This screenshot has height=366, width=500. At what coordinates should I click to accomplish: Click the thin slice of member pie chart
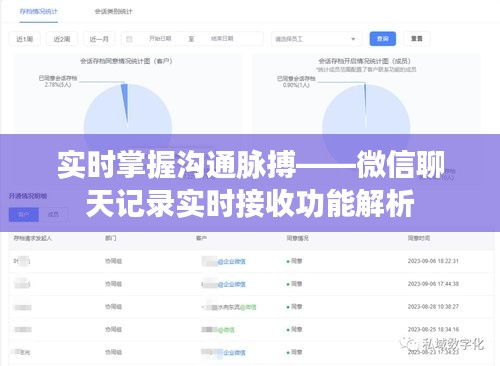[x=365, y=100]
